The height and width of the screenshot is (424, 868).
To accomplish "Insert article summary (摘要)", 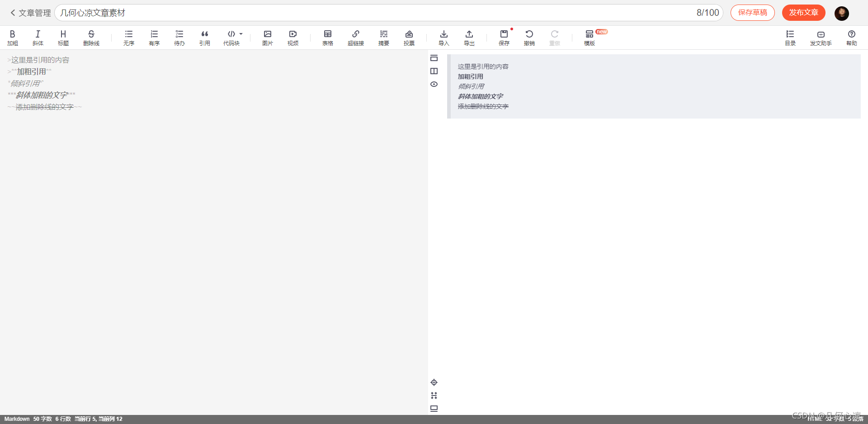I will pos(384,38).
